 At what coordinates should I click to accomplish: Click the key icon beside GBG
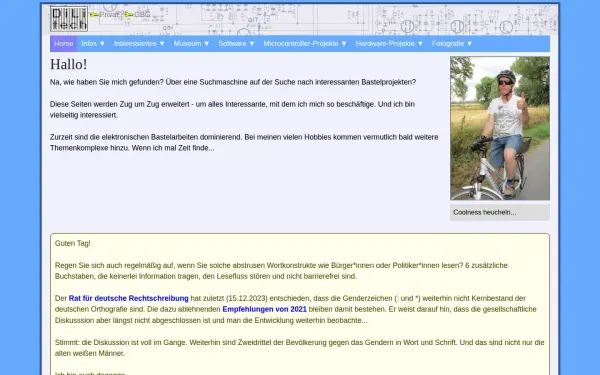tap(129, 15)
